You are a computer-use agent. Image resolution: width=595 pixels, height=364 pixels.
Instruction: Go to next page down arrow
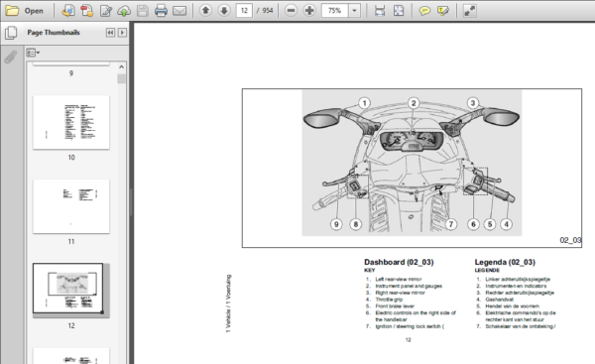224,11
